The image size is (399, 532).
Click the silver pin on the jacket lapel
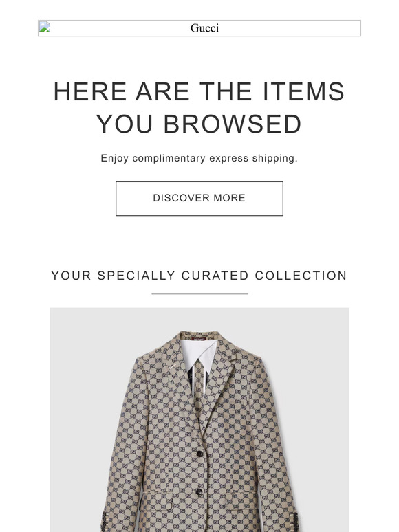173,366
